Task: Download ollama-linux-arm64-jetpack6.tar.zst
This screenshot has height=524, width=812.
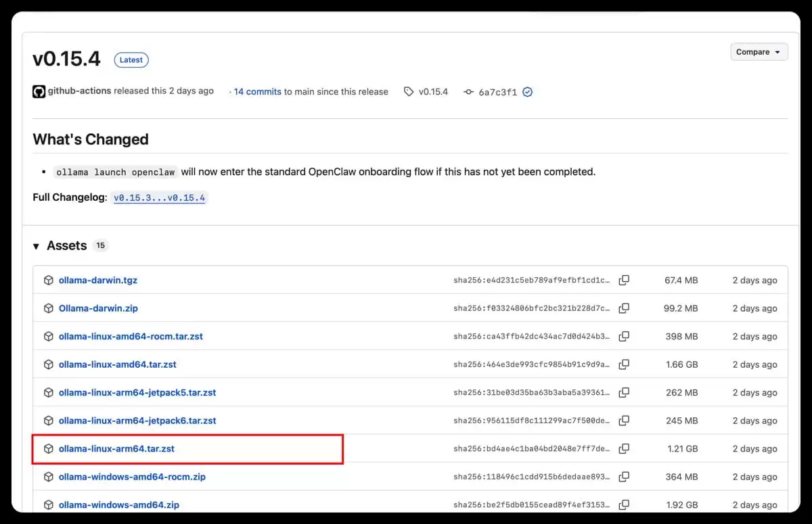Action: pos(137,421)
